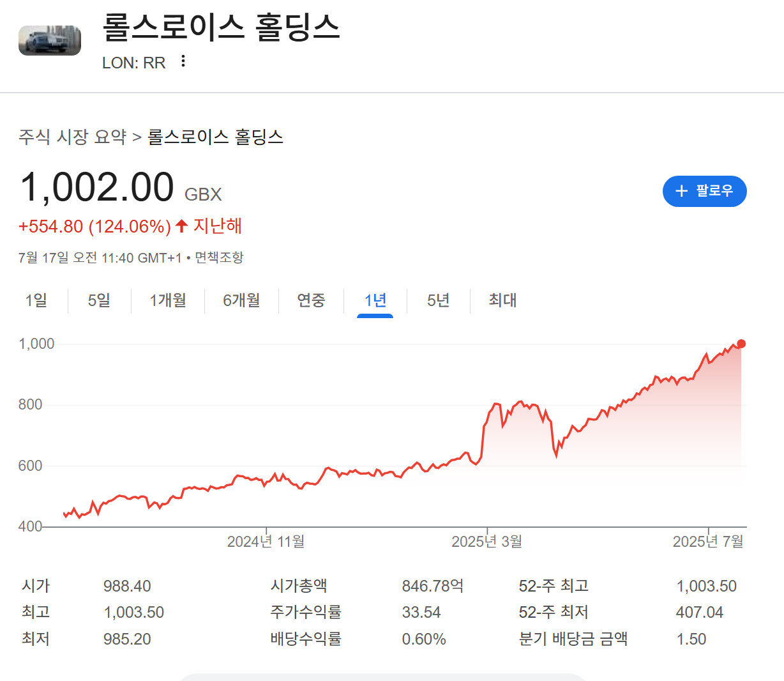This screenshot has height=681, width=784.
Task: Click the 2025년 3월 axis marker
Action: 486,541
